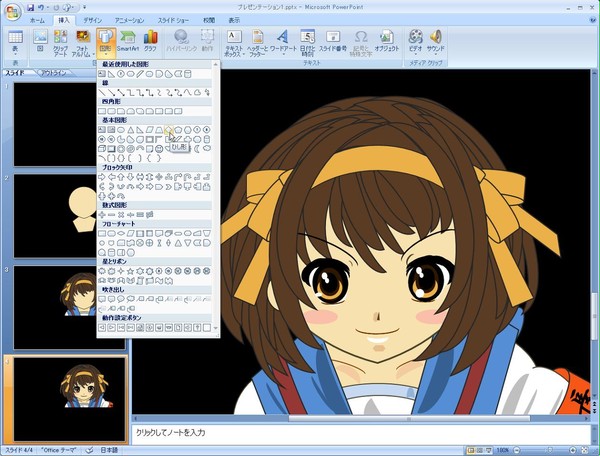
Task: Choose the isosceles triangle in Basic Shapes
Action: (130, 130)
